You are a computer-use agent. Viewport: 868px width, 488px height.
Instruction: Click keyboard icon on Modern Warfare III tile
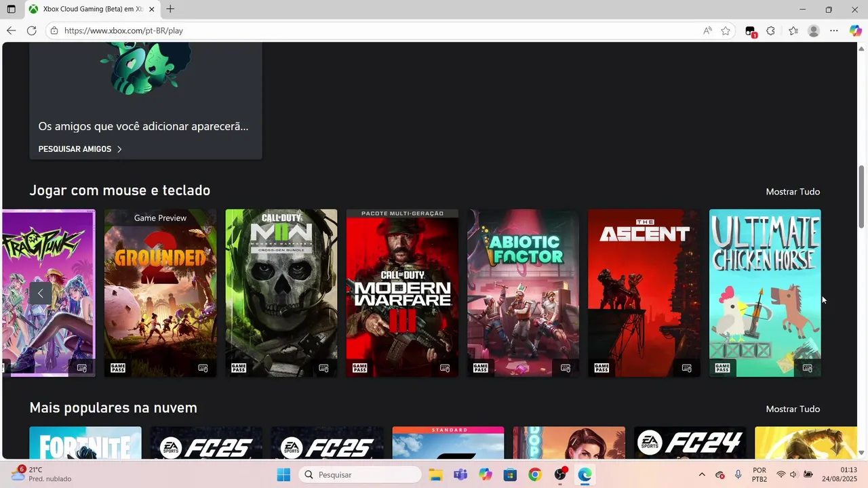click(445, 368)
